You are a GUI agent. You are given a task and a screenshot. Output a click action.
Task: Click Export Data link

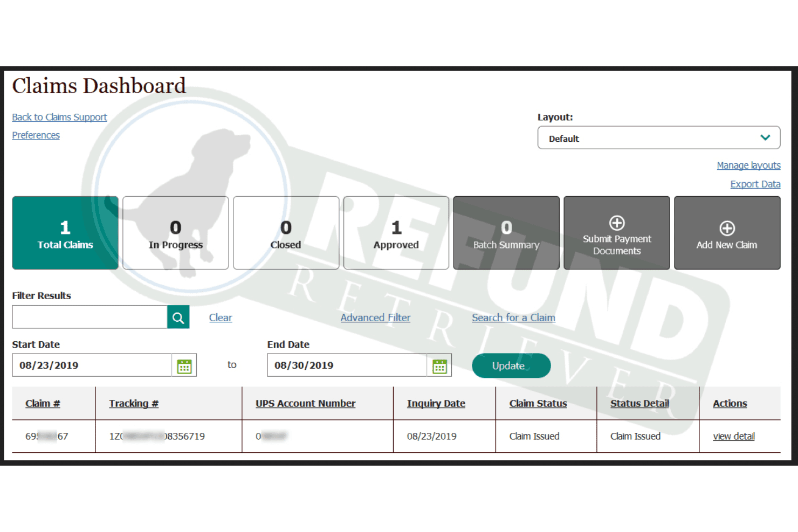point(755,184)
